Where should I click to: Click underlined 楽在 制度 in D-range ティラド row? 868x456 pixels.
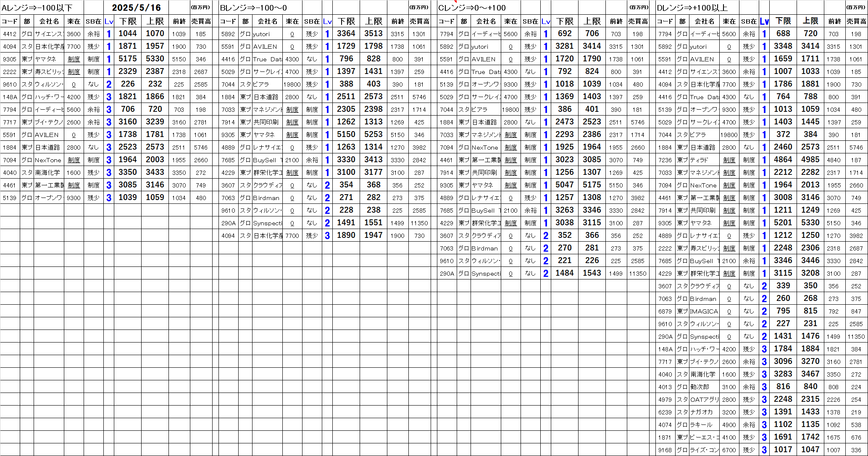pyautogui.click(x=729, y=160)
